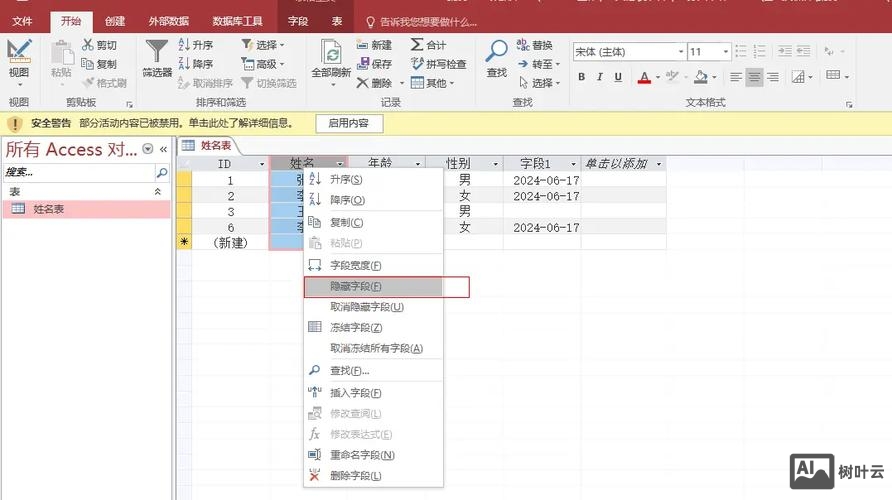
Task: Open the 文件 (File) tab
Action: (22, 21)
